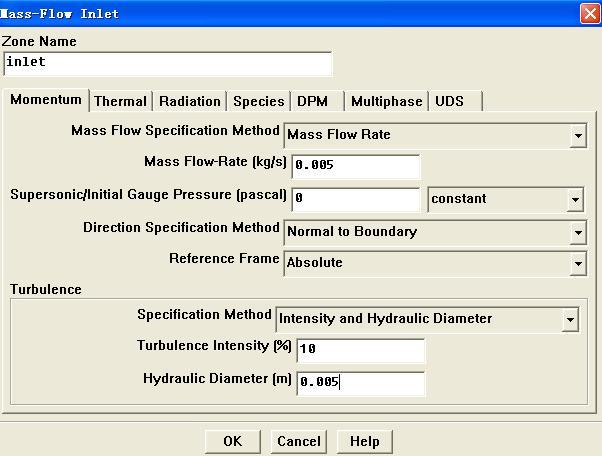
Task: Open the DPM tab
Action: pos(313,101)
